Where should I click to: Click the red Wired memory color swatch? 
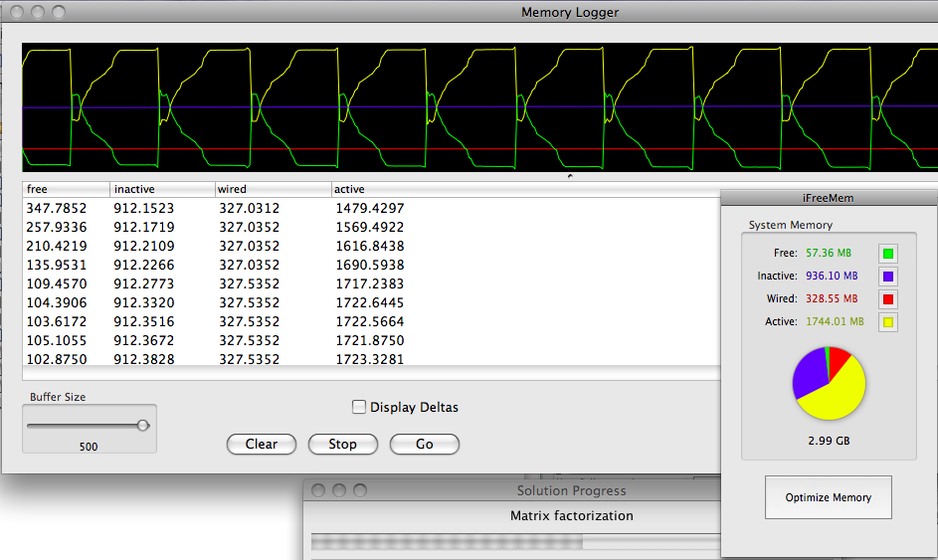[887, 299]
